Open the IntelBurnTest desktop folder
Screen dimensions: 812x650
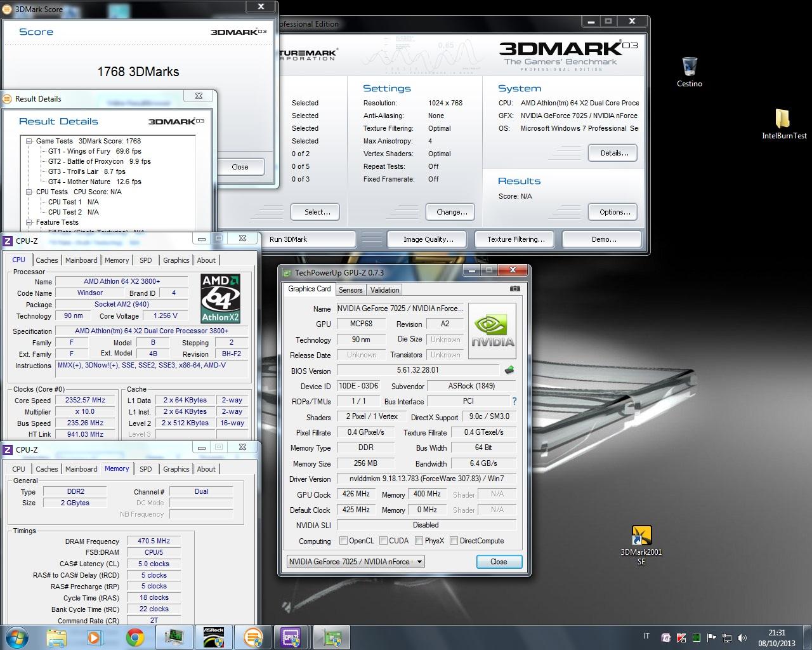(784, 124)
